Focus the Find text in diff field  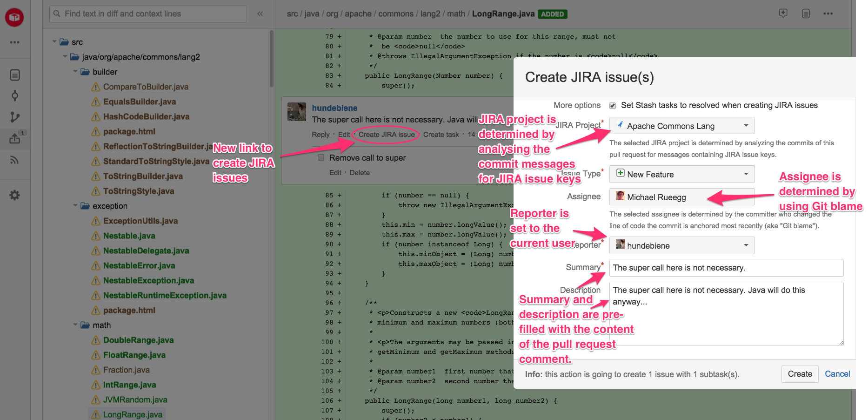click(x=148, y=14)
